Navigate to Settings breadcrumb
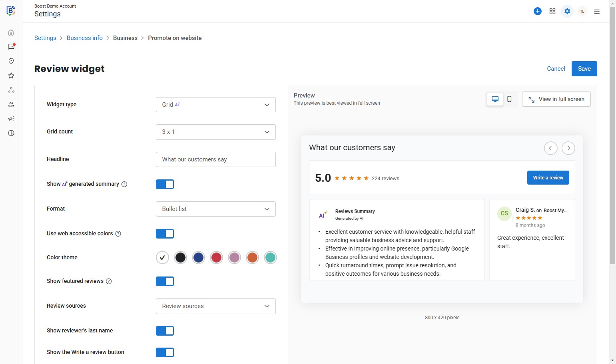The image size is (616, 364). [x=45, y=38]
